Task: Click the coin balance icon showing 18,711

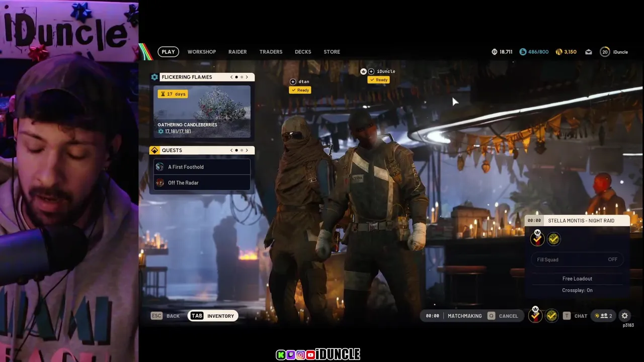Action: (494, 52)
